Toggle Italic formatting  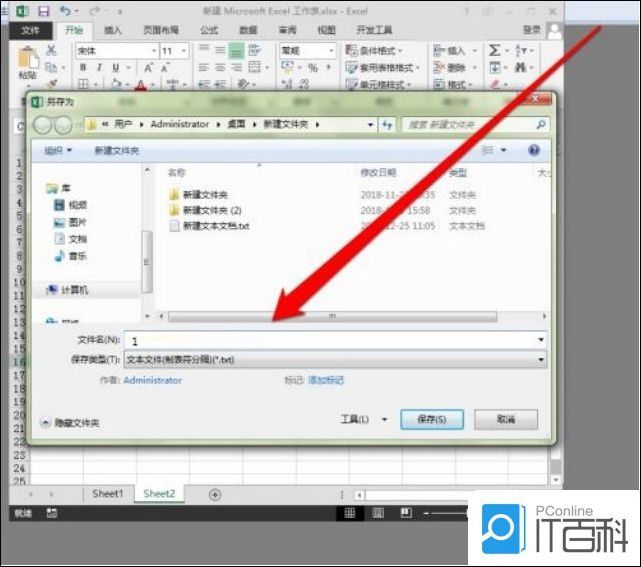[x=99, y=67]
